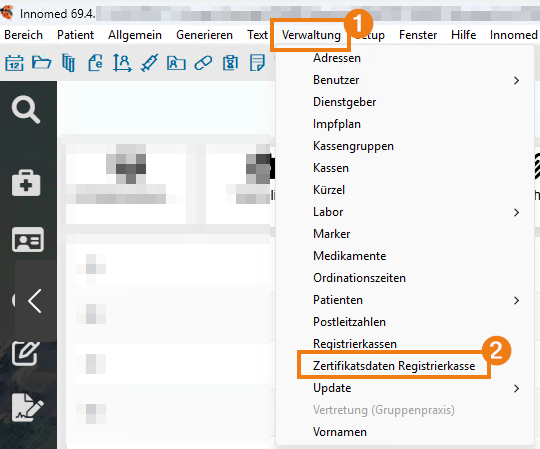Select Zertifikatsdaten Registrierkasse menu entry
This screenshot has height=449, width=540.
coord(394,366)
